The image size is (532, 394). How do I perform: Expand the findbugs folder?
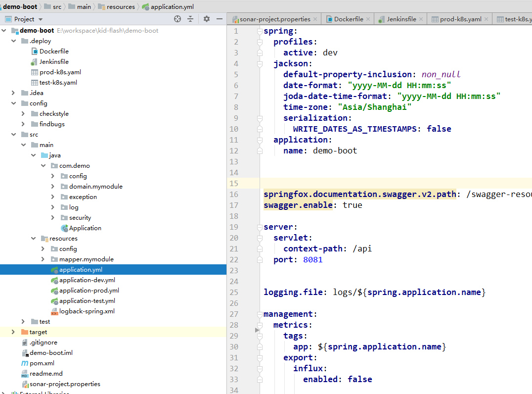(23, 124)
